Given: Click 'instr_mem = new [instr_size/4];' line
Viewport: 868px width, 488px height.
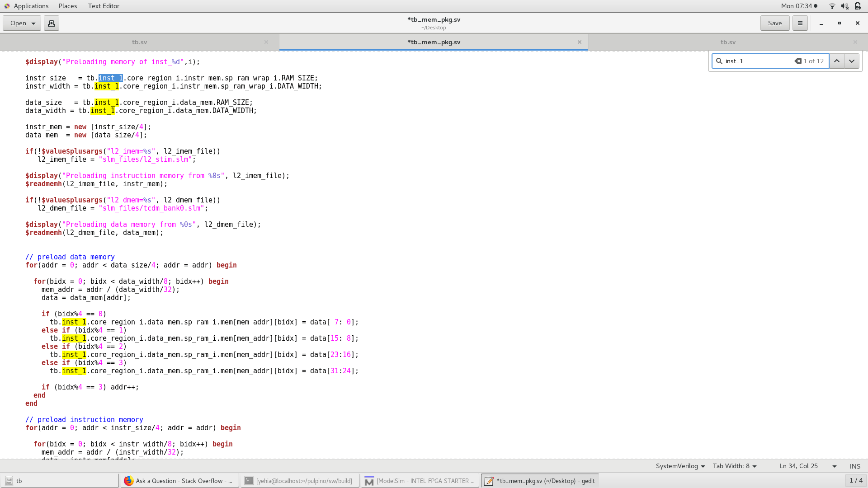Looking at the screenshot, I should click(88, 127).
